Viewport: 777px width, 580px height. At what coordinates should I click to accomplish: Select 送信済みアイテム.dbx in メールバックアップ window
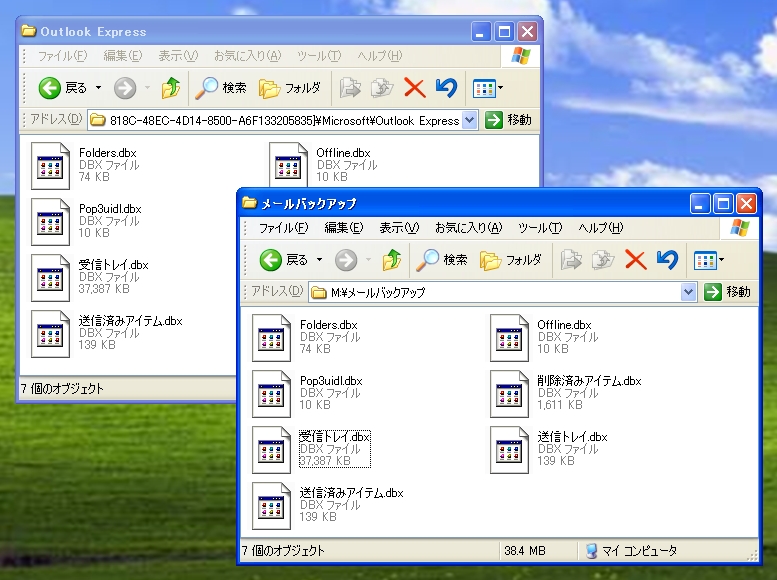(328, 505)
